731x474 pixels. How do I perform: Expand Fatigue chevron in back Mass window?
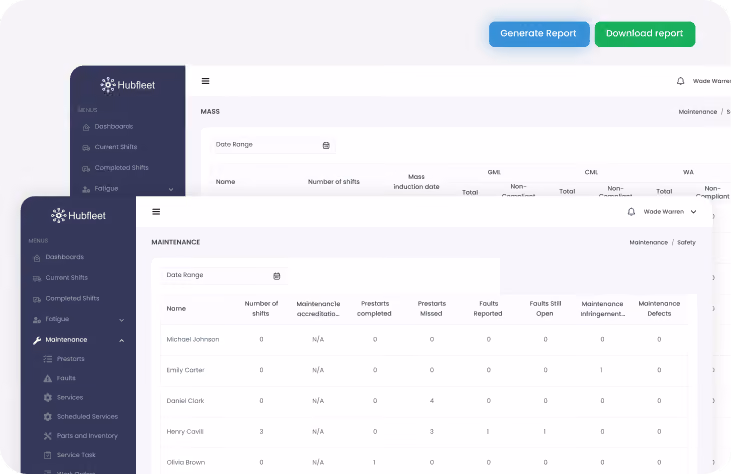pyautogui.click(x=171, y=189)
